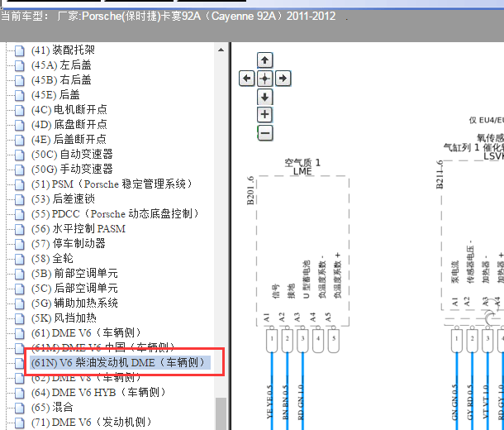
Task: Click the 空气质 1 LME component box
Action: (x=302, y=251)
